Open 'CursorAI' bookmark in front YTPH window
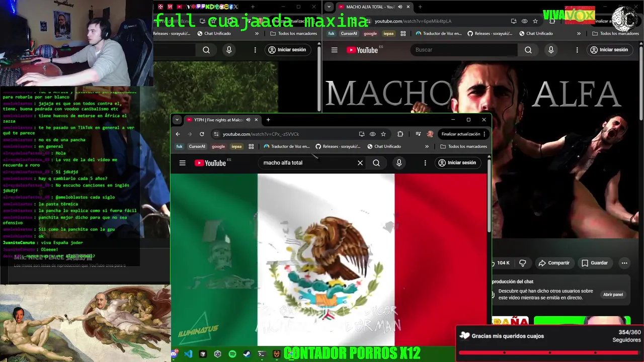This screenshot has width=644, height=362. (x=197, y=147)
